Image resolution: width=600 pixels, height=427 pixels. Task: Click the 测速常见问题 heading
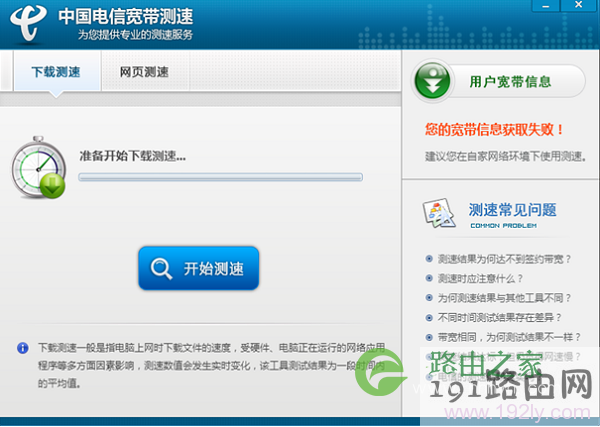tap(512, 210)
